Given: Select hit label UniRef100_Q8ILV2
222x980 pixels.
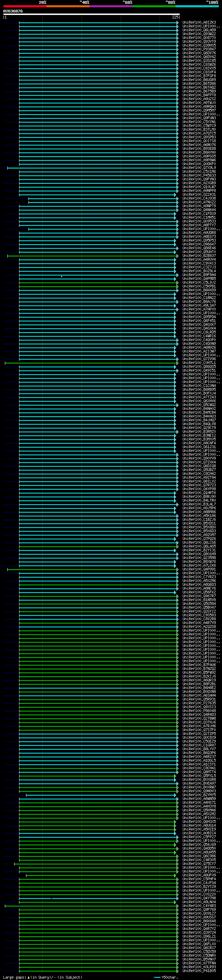Looking at the screenshot, I should pyautogui.click(x=199, y=481).
